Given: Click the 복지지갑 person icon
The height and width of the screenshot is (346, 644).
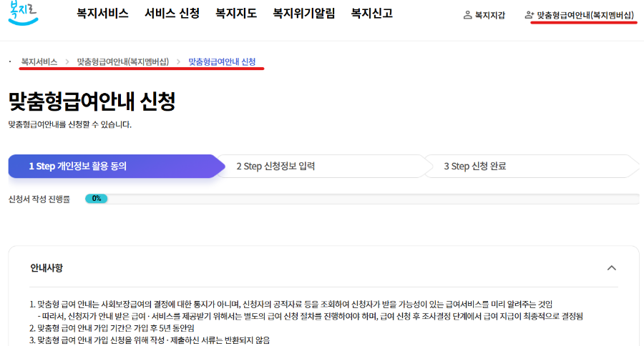Looking at the screenshot, I should pos(467,15).
